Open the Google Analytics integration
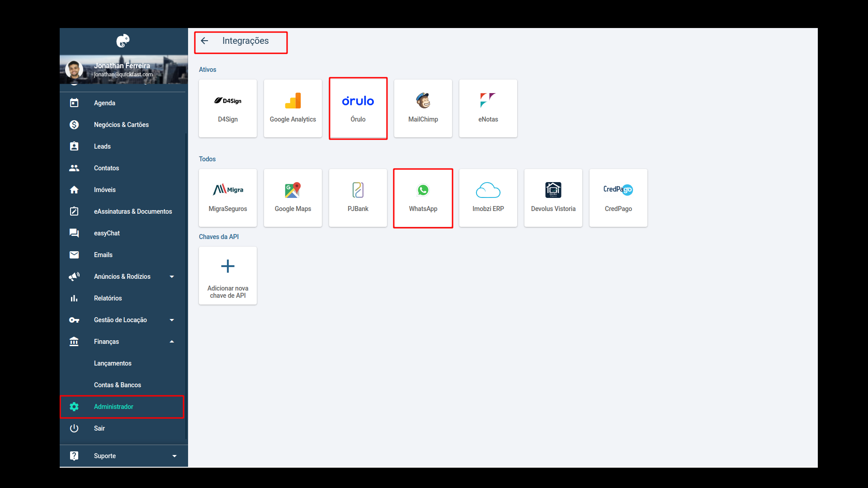868x488 pixels. [x=293, y=108]
